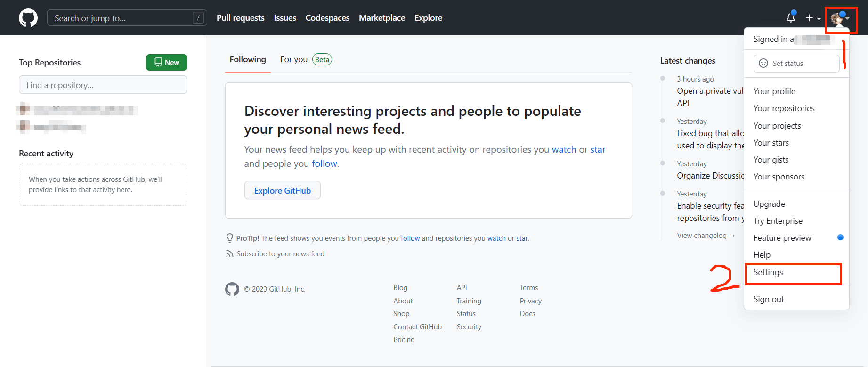
Task: Open the Shop footer link
Action: coord(401,314)
